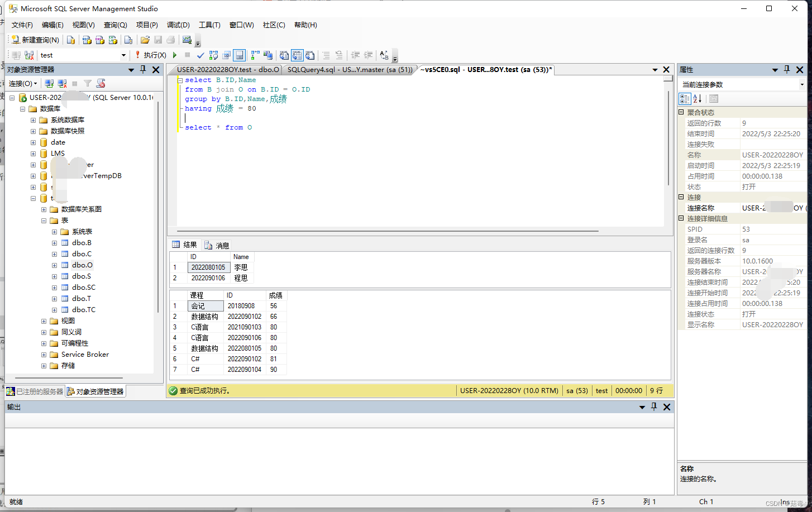Image resolution: width=812 pixels, height=512 pixels.
Task: Click the Increase Indent icon
Action: point(368,55)
